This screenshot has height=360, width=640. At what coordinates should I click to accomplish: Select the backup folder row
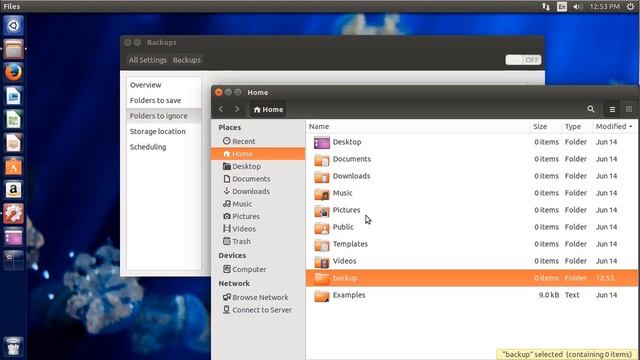tap(472, 278)
